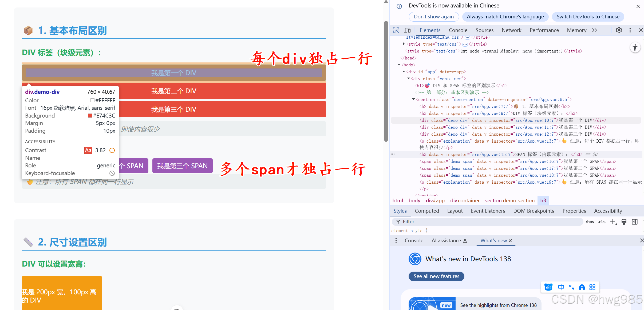Close the DevTools panel
Image resolution: width=644 pixels, height=310 pixels.
(x=641, y=30)
